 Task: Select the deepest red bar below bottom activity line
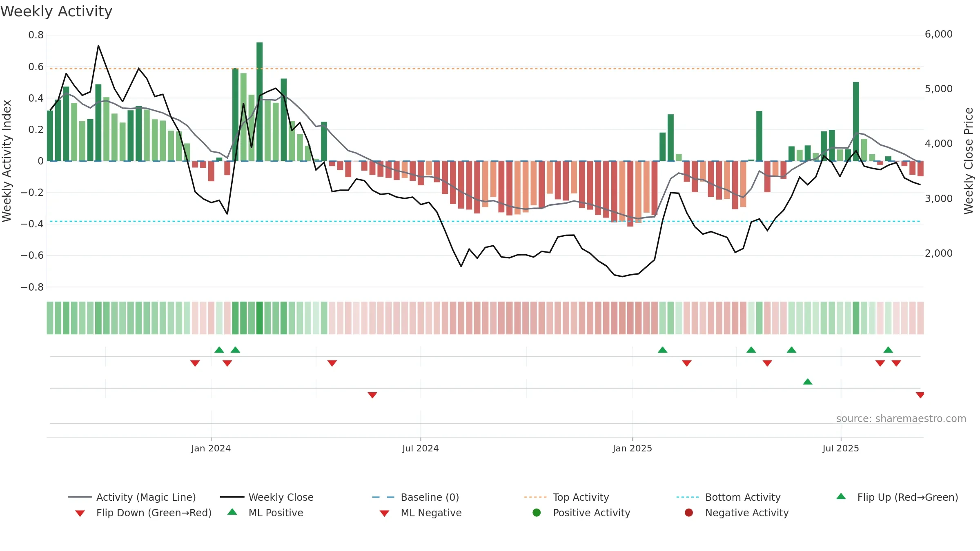tap(630, 194)
